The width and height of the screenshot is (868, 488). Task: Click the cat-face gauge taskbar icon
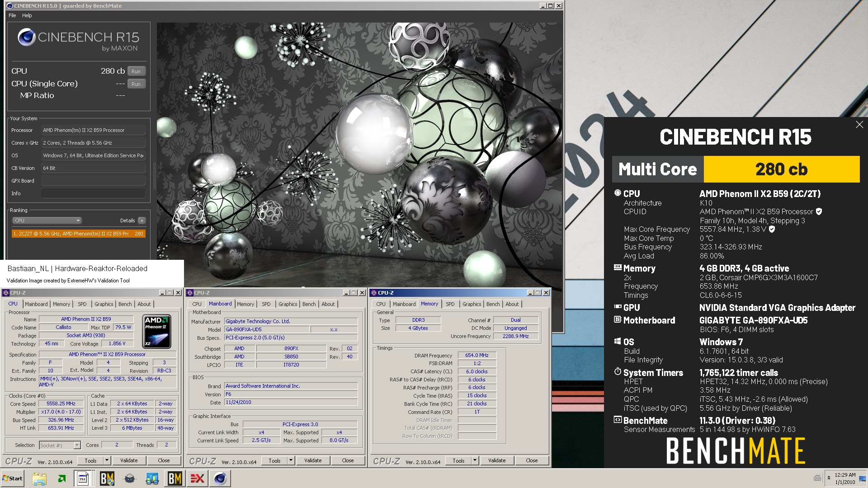(x=130, y=479)
